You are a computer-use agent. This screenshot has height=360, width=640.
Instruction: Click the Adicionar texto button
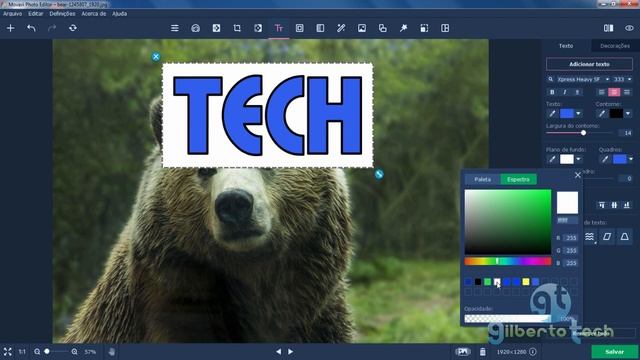point(589,64)
